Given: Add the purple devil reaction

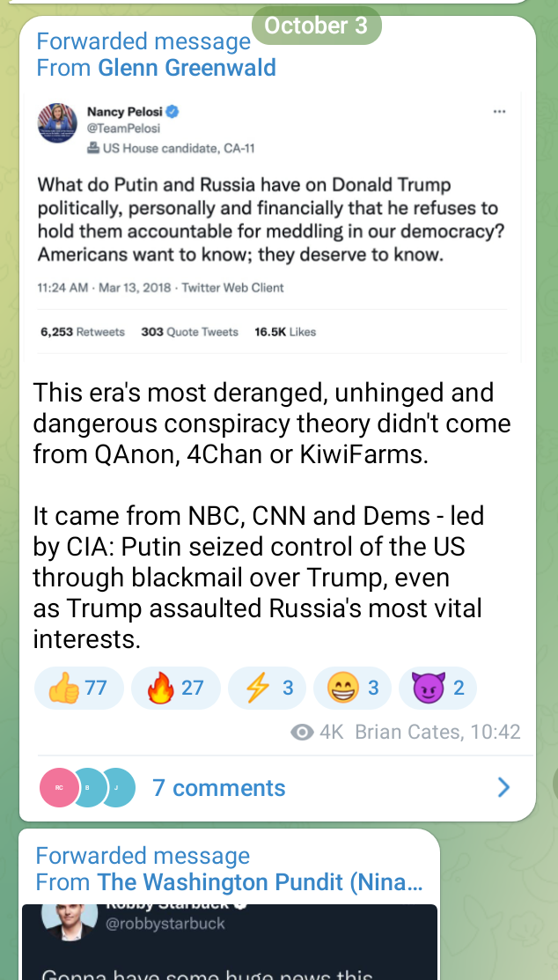Looking at the screenshot, I should pos(437,688).
